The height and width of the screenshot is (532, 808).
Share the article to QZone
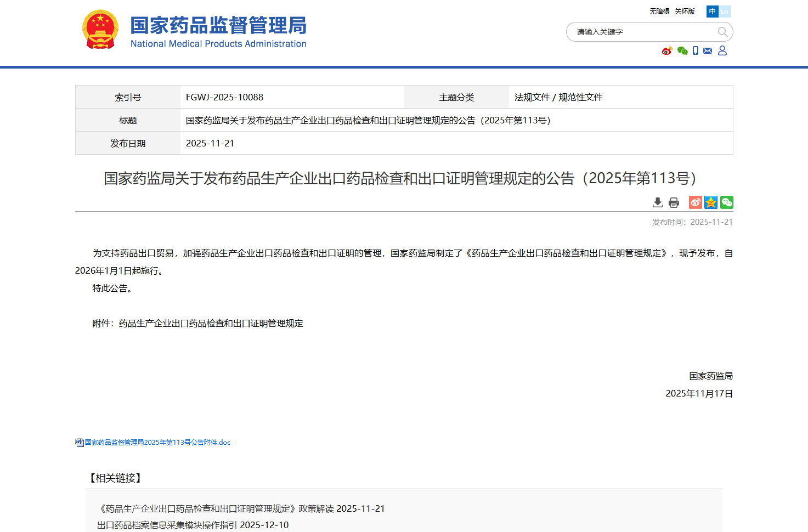click(711, 202)
